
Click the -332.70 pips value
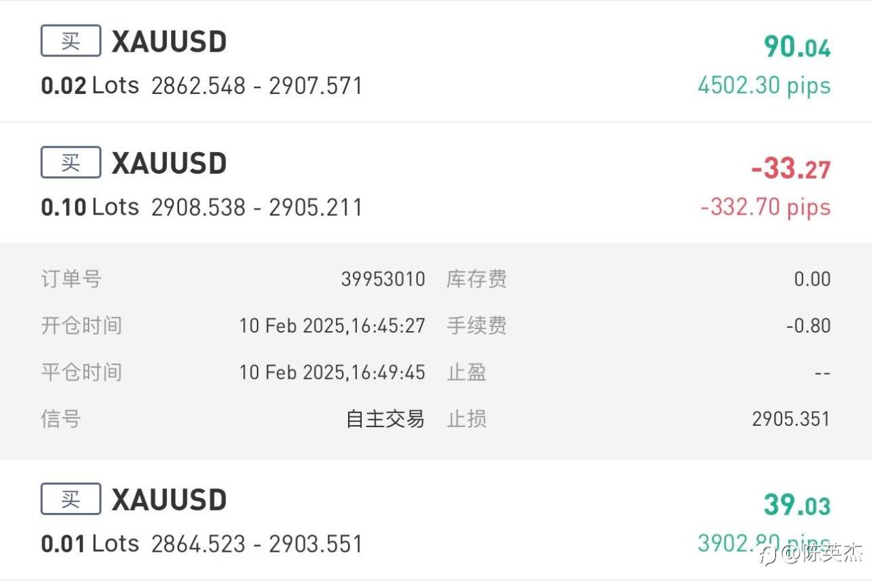tap(765, 207)
